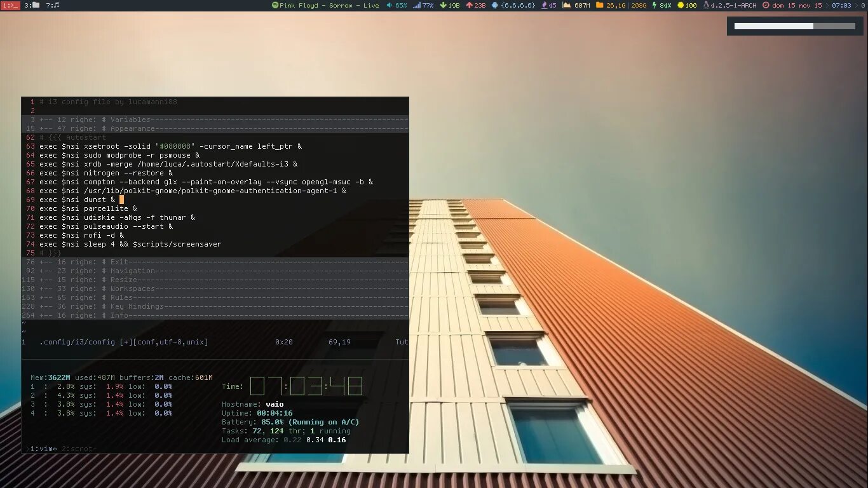Image resolution: width=868 pixels, height=488 pixels.
Task: Expand the Exit fold in vim
Action: click(215, 262)
